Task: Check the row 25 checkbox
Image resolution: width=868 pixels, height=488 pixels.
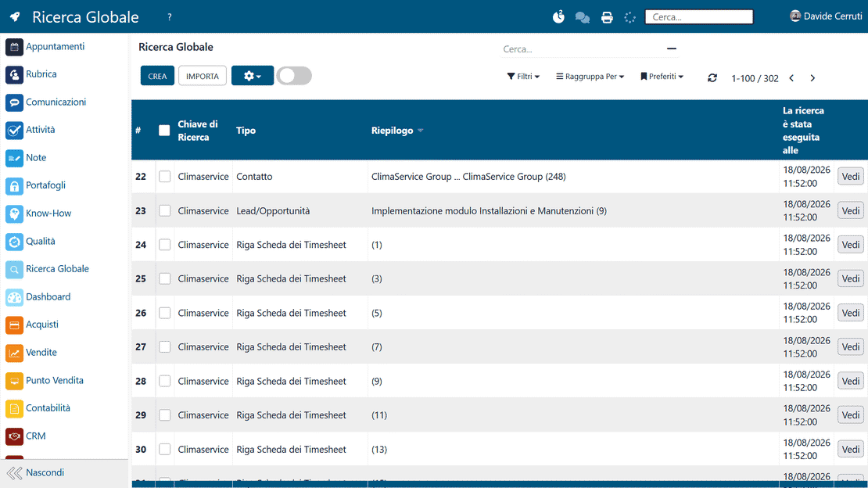Action: click(164, 278)
